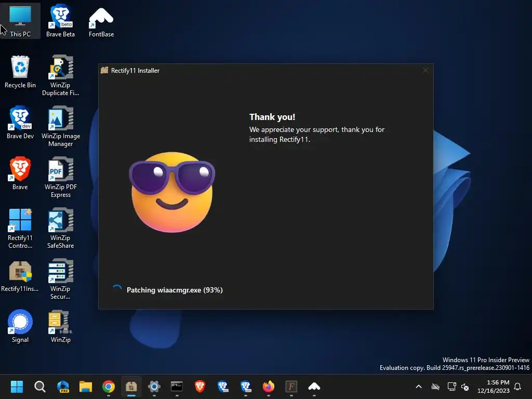
Task: Select the Recycle Bin icon
Action: [20, 72]
